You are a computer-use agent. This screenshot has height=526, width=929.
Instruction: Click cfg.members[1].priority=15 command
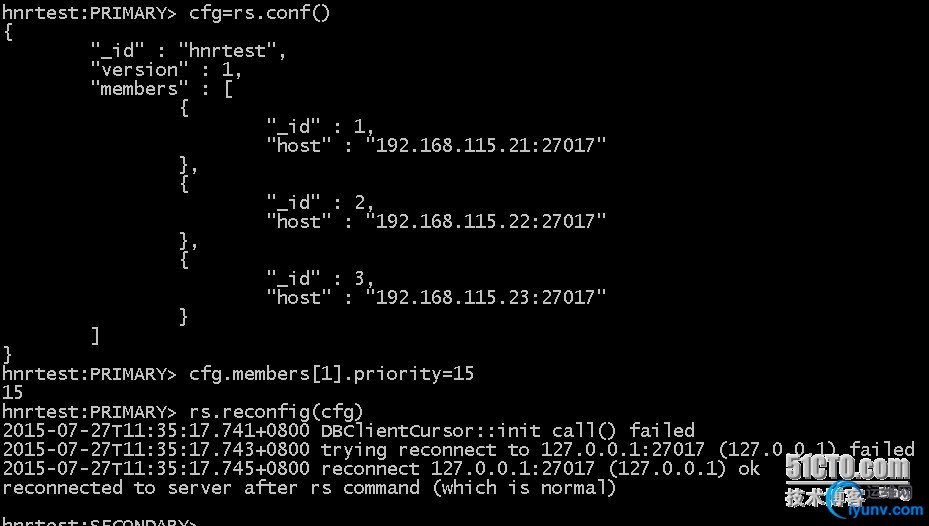[x=331, y=373]
